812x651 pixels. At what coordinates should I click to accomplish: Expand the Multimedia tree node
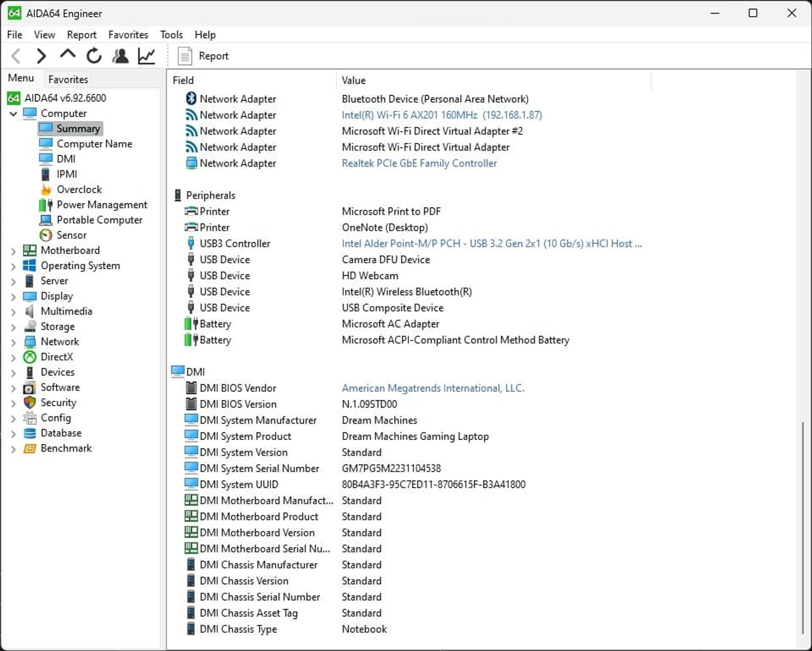14,312
